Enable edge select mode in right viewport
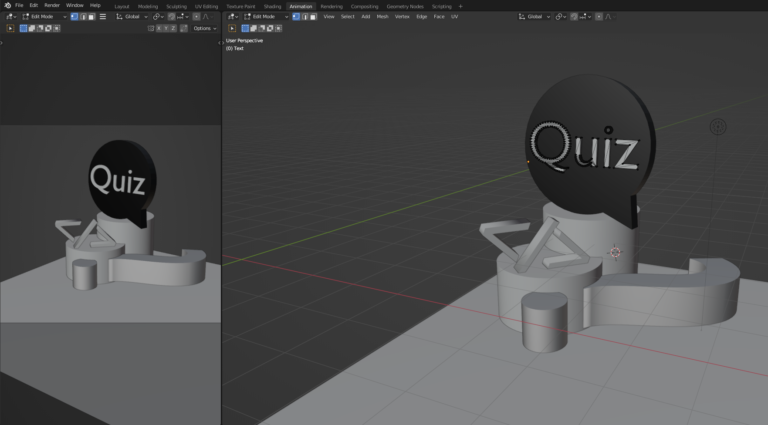The width and height of the screenshot is (768, 425). [x=305, y=17]
